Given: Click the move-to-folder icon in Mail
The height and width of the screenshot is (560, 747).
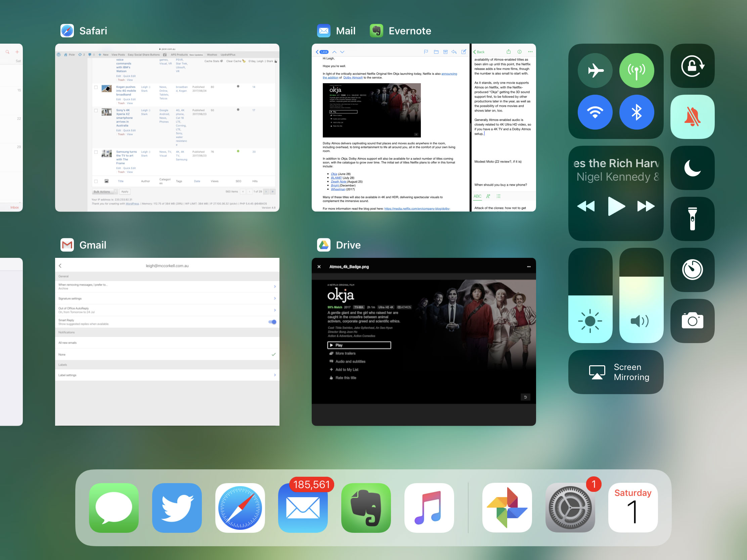Looking at the screenshot, I should tap(436, 52).
